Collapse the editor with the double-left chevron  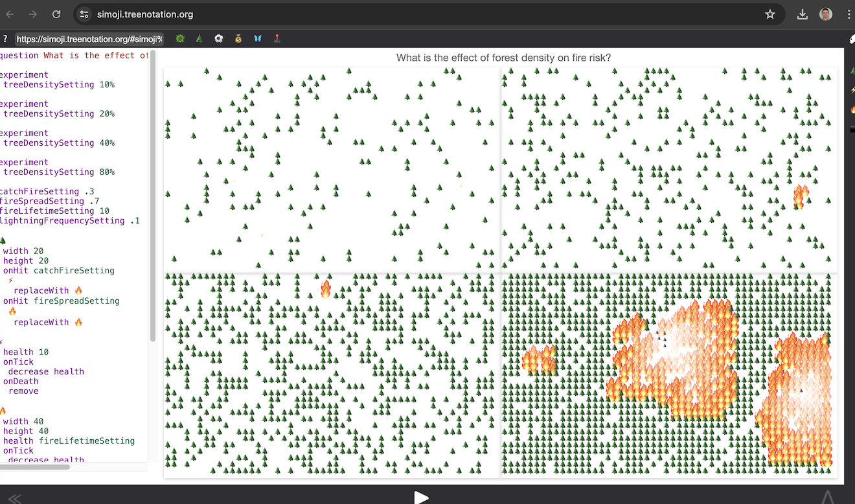click(x=14, y=498)
